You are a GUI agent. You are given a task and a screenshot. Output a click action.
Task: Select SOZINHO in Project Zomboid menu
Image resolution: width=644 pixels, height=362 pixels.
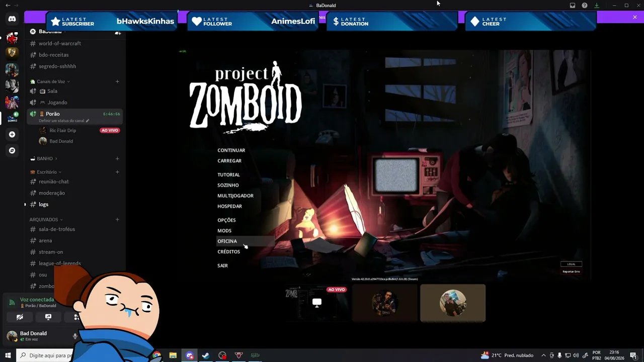click(x=228, y=186)
